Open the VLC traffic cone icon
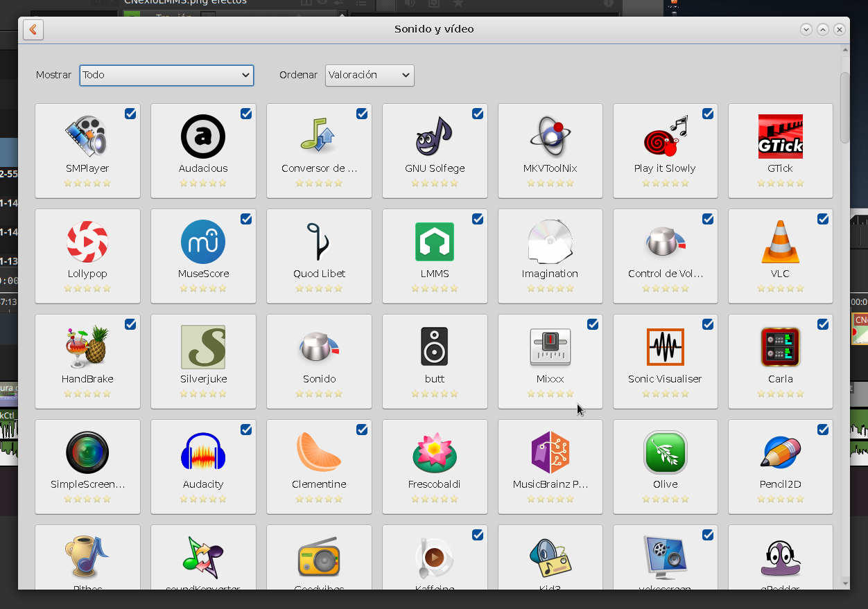Screen dimensions: 868x609 click(780, 242)
